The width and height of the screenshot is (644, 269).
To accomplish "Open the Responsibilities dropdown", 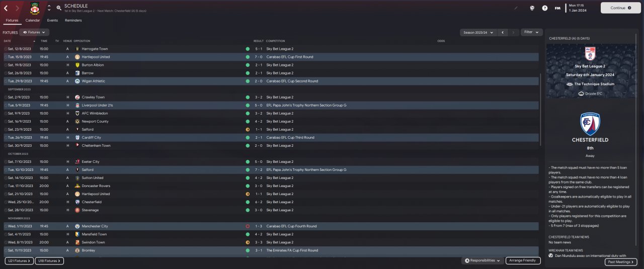I will point(482,260).
